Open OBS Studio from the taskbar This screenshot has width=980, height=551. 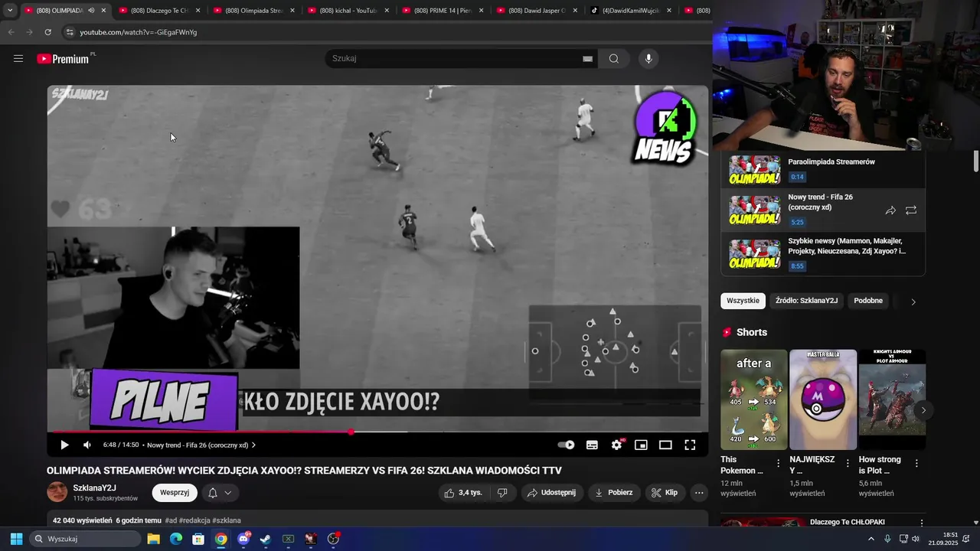333,539
